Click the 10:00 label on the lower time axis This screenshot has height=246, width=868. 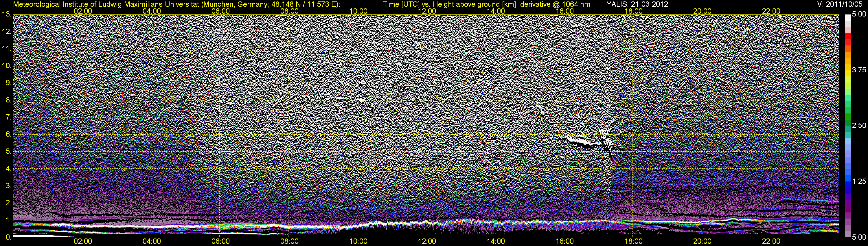tap(358, 241)
